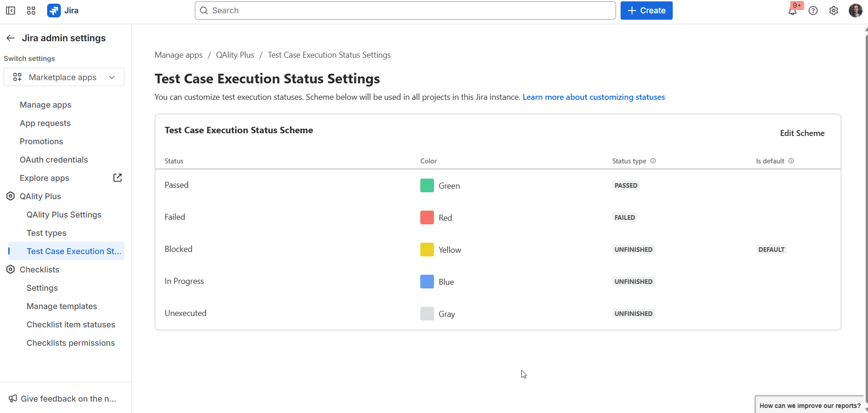The width and height of the screenshot is (868, 413).
Task: Click into the Search field
Action: coord(405,11)
